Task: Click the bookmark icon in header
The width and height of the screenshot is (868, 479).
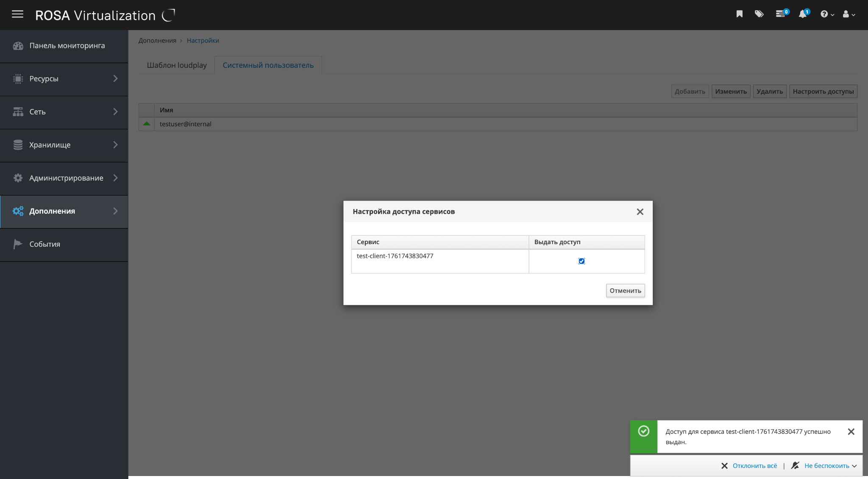Action: [740, 14]
